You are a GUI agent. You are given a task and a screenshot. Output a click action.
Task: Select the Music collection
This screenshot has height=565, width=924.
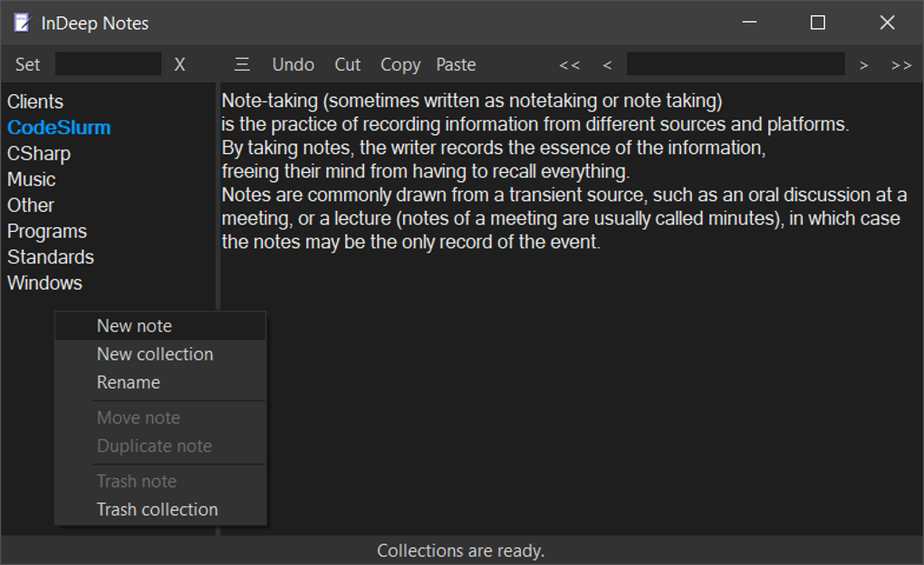click(x=31, y=178)
